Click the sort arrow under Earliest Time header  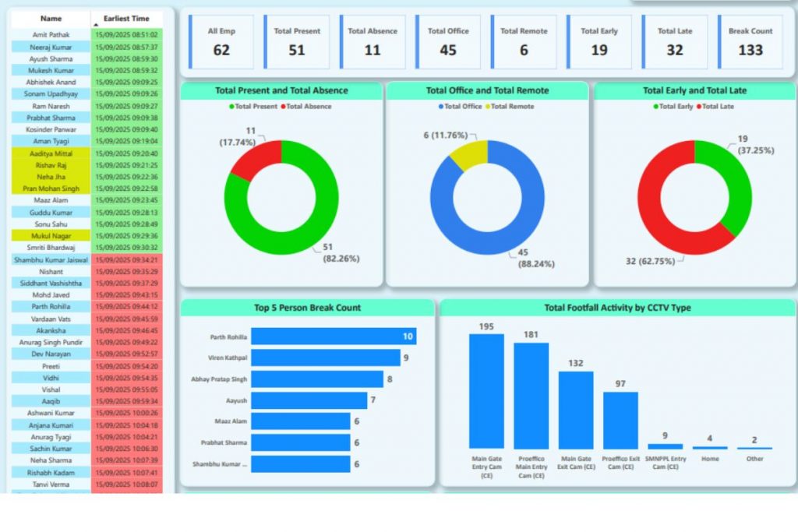(95, 25)
